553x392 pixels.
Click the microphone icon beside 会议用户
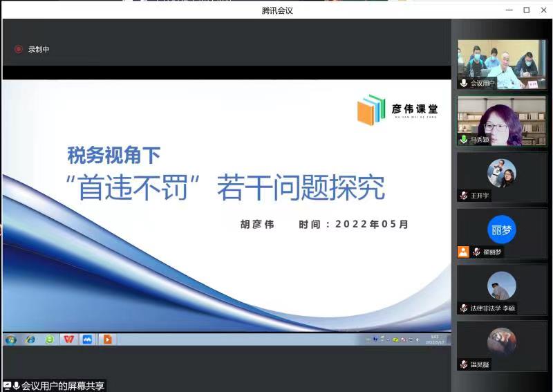pos(464,83)
